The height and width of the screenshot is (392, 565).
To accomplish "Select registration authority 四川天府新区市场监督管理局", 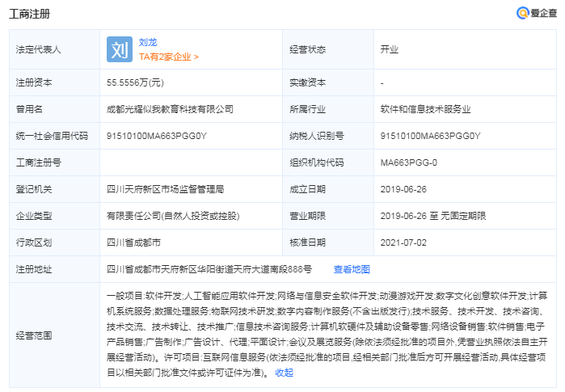I will (165, 189).
